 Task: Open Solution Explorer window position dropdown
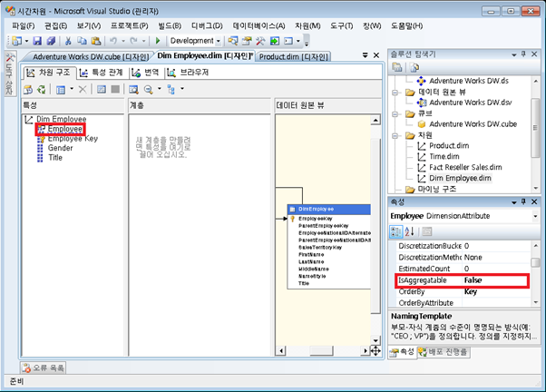click(514, 54)
